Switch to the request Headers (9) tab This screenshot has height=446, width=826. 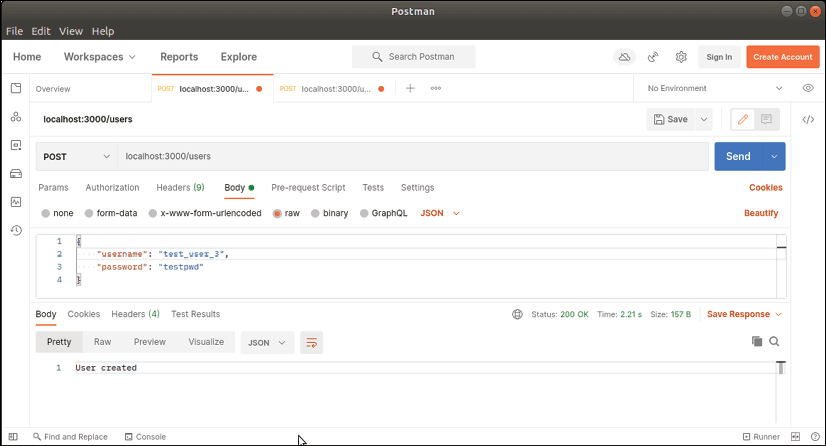tap(180, 187)
